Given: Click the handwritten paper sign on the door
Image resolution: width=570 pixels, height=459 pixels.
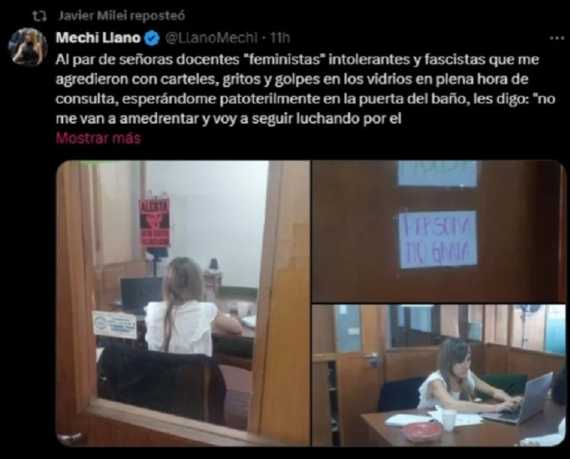Looking at the screenshot, I should [x=438, y=239].
